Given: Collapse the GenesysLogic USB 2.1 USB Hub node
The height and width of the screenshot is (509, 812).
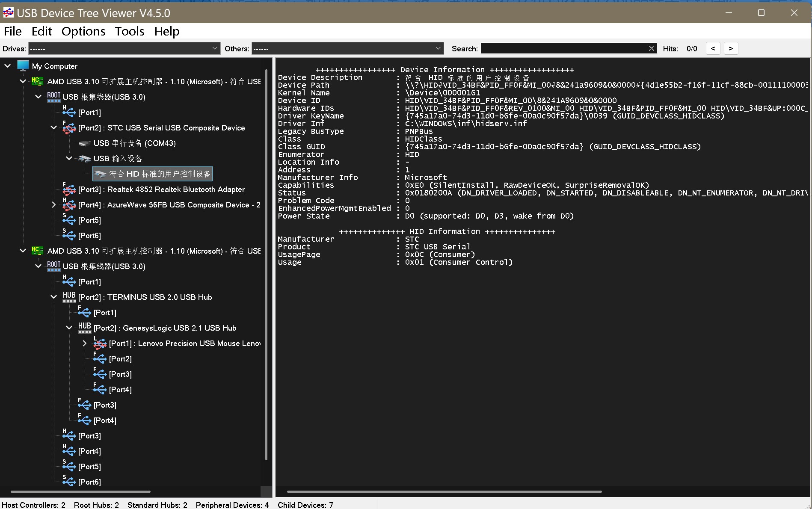Looking at the screenshot, I should coord(69,328).
